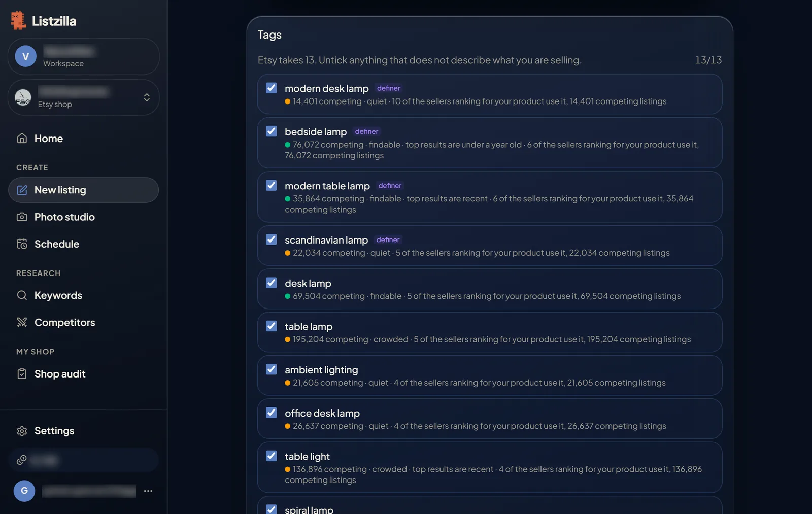Click the definer badge on modern table lamp
The image size is (812, 514).
pos(390,186)
